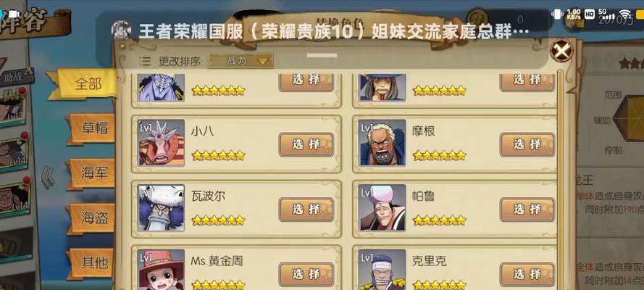
Task: Open the 海盗 category tab
Action: coord(93,218)
